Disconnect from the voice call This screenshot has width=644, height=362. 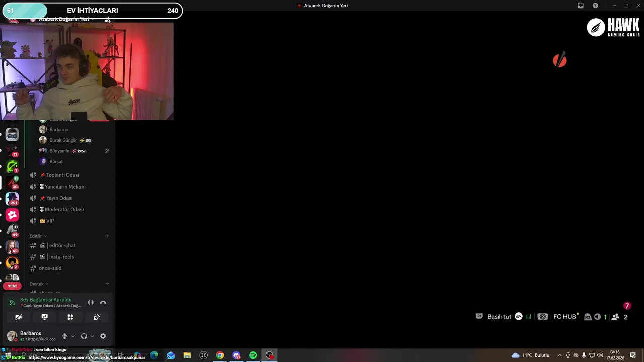pos(103,302)
